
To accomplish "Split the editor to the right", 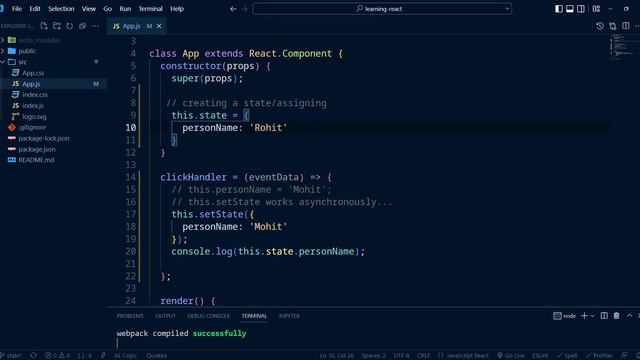I will click(626, 26).
